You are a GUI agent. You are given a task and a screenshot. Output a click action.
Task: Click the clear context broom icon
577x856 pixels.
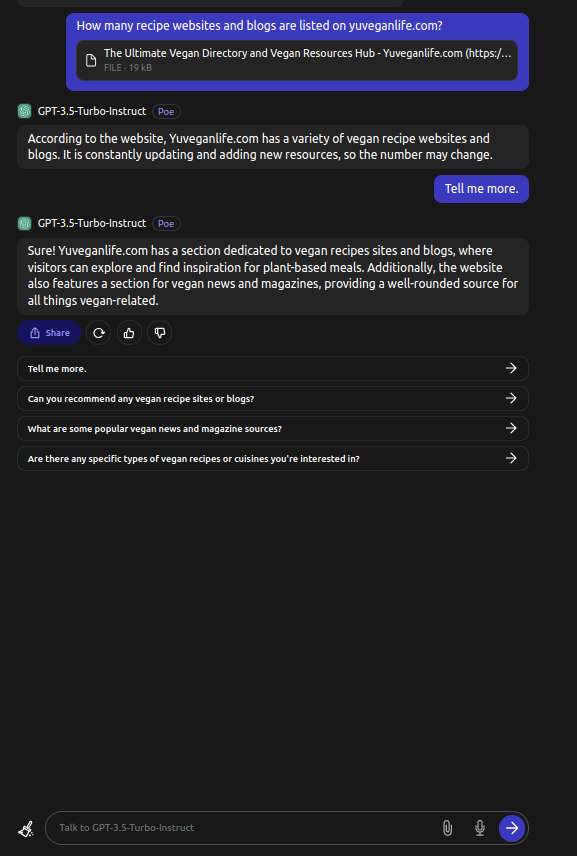26,829
